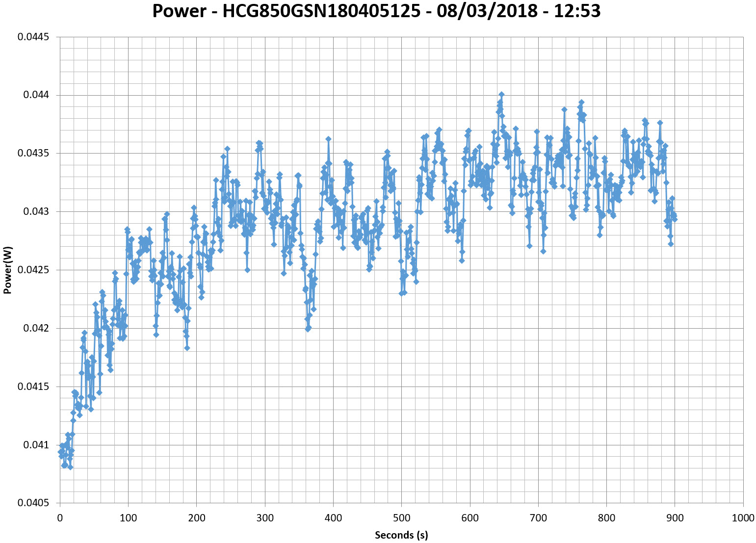756x543 pixels.
Task: Select the 500 x-axis tick label
Action: coord(401,518)
